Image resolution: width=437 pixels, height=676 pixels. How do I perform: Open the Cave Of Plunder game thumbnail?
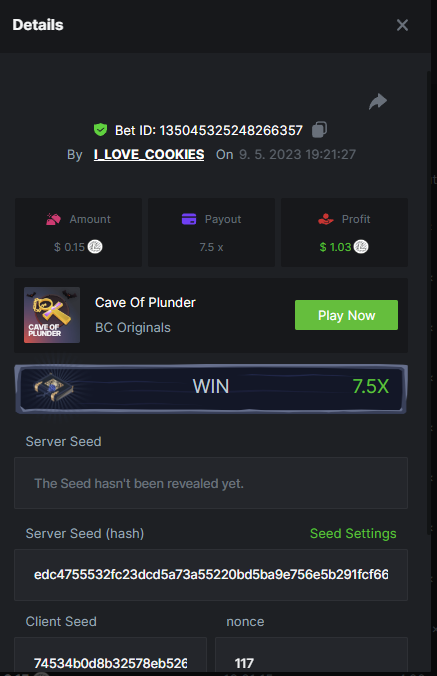pyautogui.click(x=52, y=315)
